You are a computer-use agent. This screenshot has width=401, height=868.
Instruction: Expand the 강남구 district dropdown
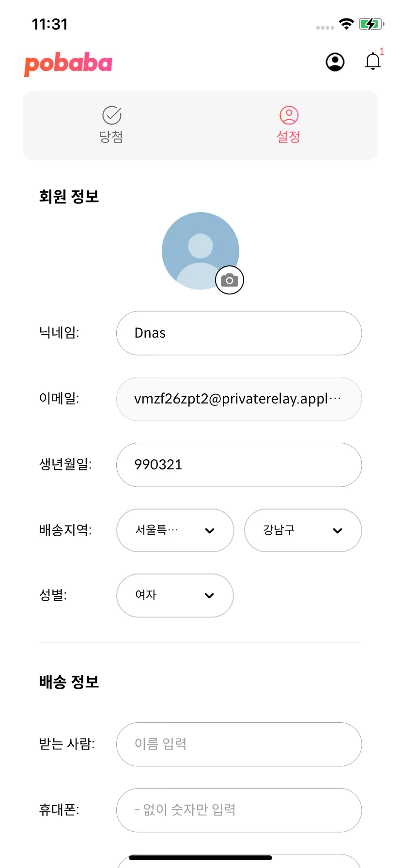point(303,530)
